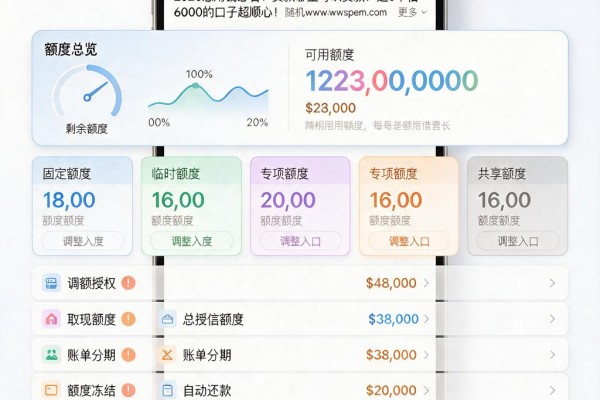Expand the 更多 dropdown at the top

tap(412, 12)
